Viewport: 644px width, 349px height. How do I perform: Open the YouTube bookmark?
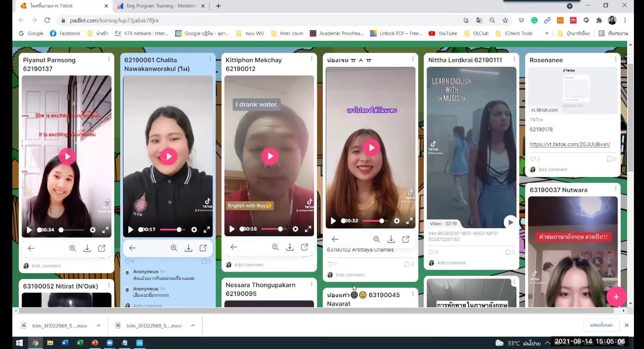[x=443, y=33]
